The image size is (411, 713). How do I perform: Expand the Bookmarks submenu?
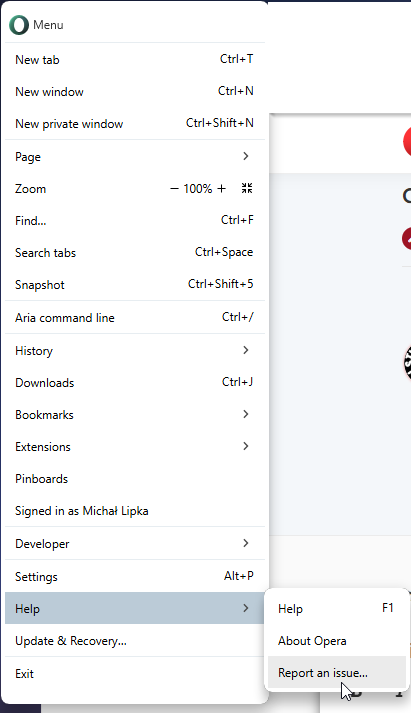135,415
